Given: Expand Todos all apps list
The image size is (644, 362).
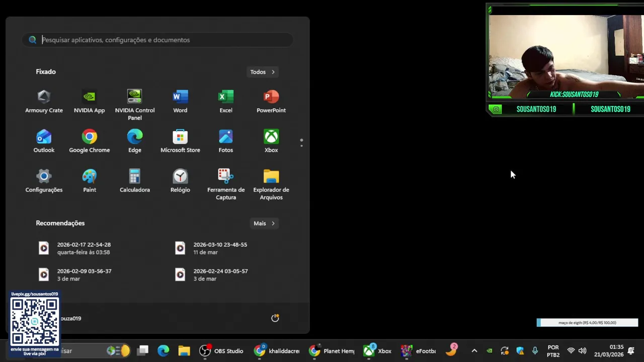Looking at the screenshot, I should coord(263,72).
